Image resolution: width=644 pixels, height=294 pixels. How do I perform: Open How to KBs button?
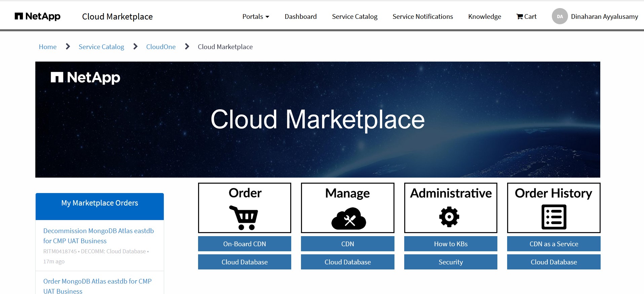[x=451, y=244]
